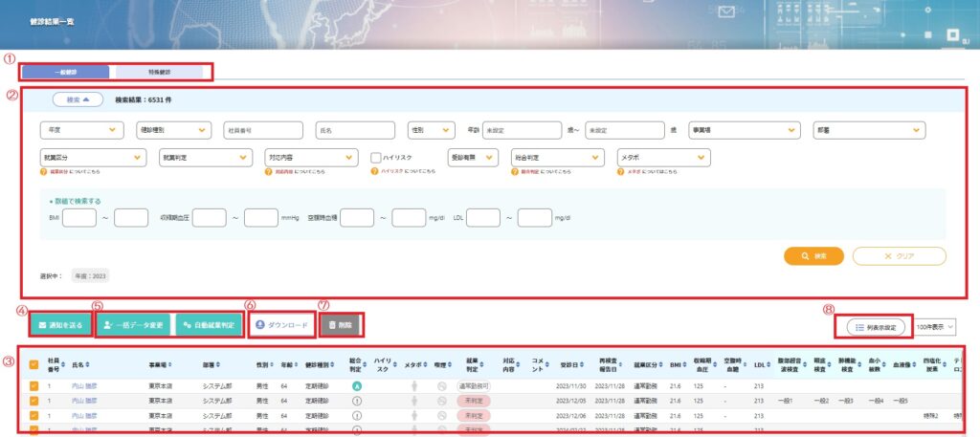Open help icon under 総合判定 dropdown
980x437 pixels.
pyautogui.click(x=516, y=171)
